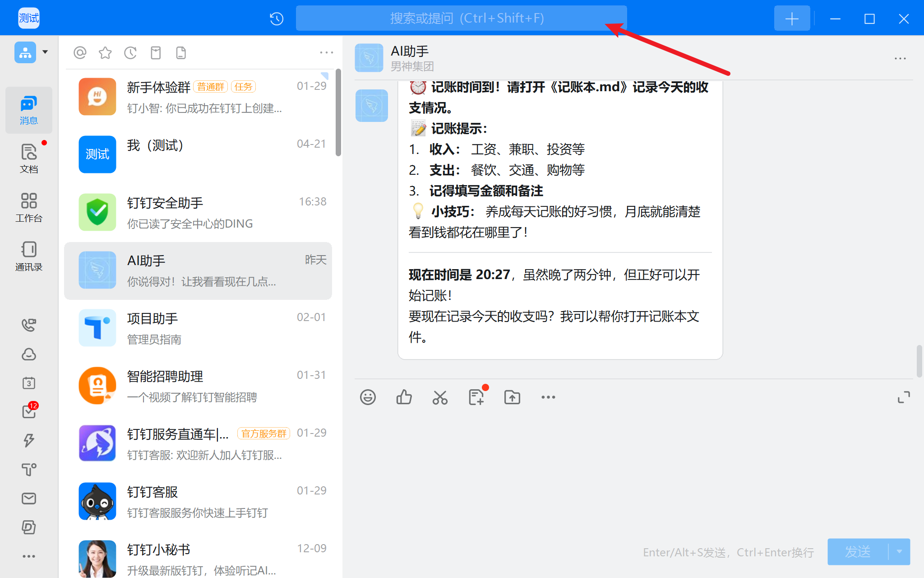This screenshot has height=578, width=924.
Task: Click the upload file icon
Action: (x=512, y=397)
